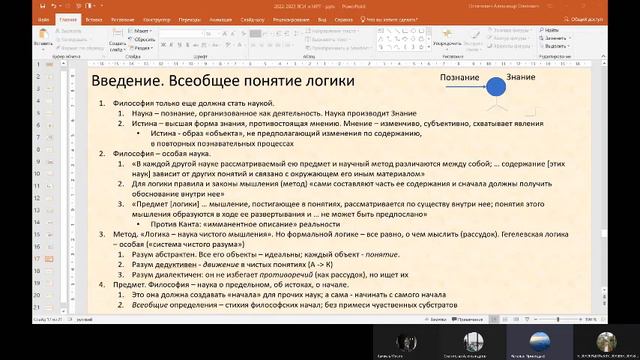This screenshot has width=640, height=360.
Task: Click the line 'Философия – особая наука.'
Action: (162, 153)
